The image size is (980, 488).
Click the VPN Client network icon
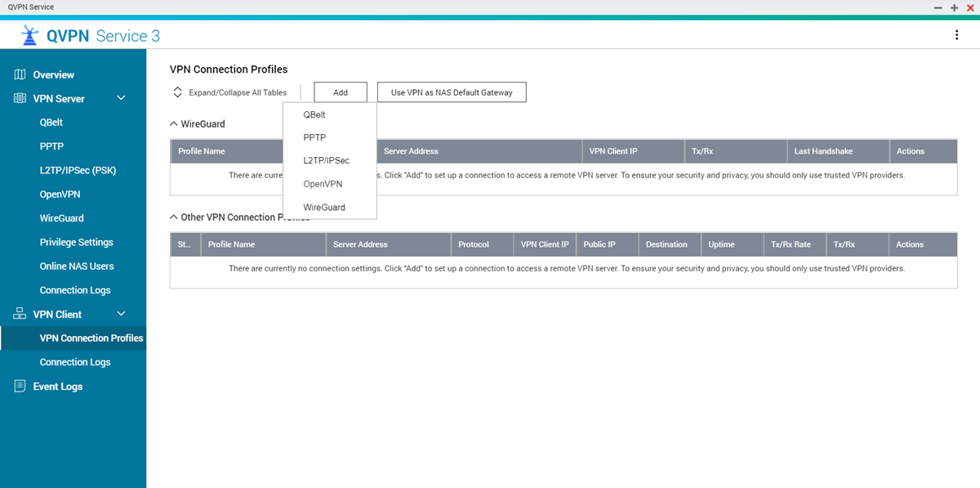20,314
